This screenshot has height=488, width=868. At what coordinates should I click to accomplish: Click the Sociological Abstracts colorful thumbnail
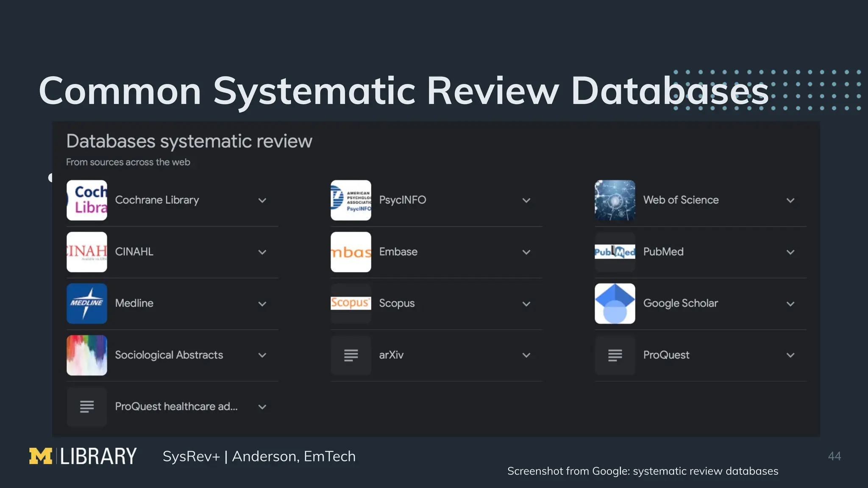[87, 355]
